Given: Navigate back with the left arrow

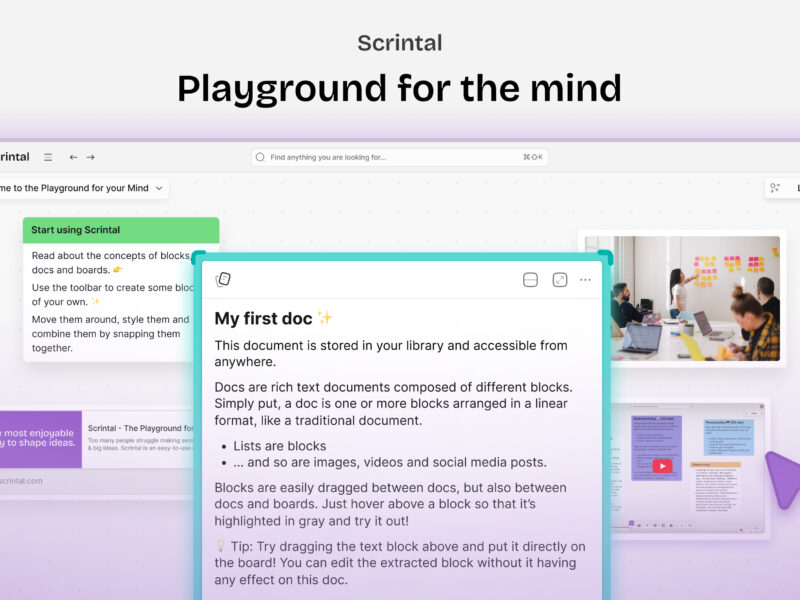Looking at the screenshot, I should (x=73, y=157).
